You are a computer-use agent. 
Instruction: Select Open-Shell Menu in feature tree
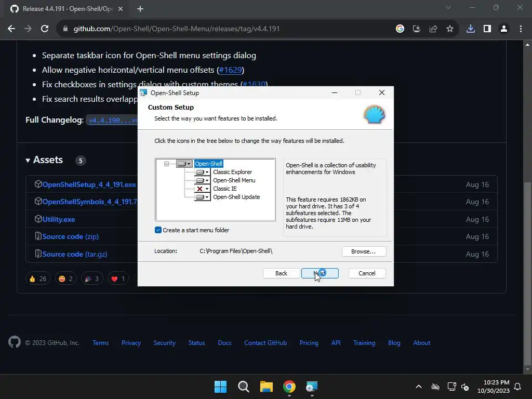(x=234, y=180)
